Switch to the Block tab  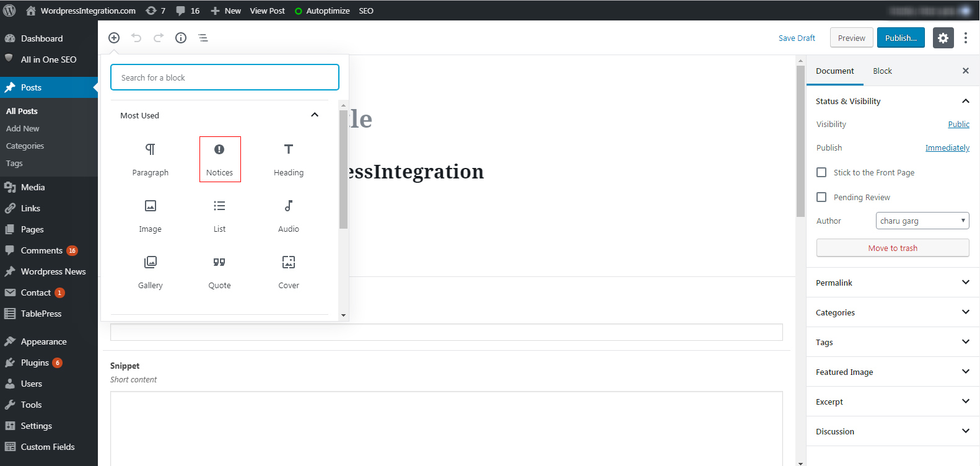pyautogui.click(x=882, y=71)
